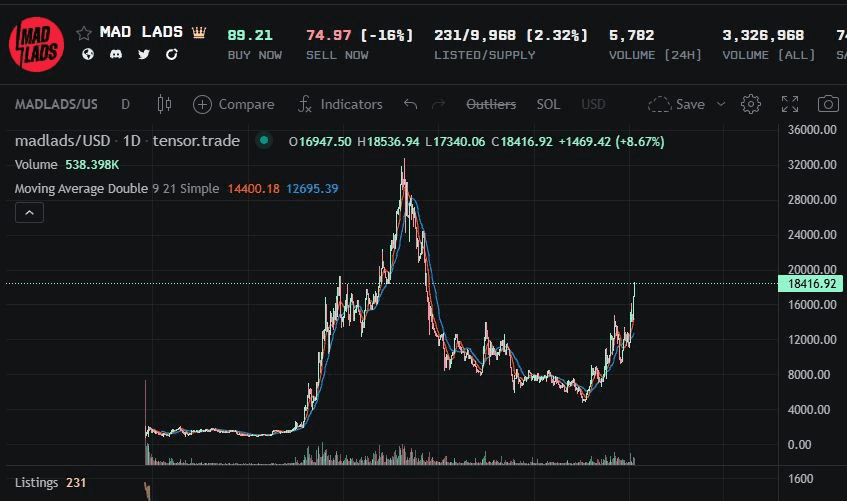Undo the last chart action
This screenshot has width=847, height=501.
[x=410, y=104]
